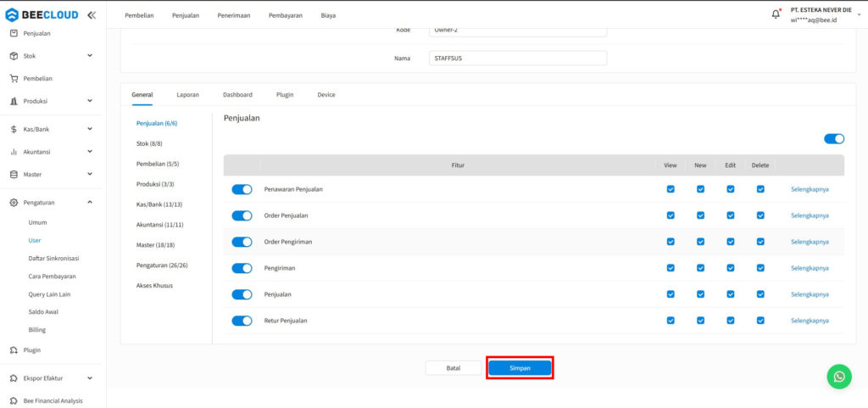Open the company account dropdown arrow
The height and width of the screenshot is (408, 868).
(858, 15)
